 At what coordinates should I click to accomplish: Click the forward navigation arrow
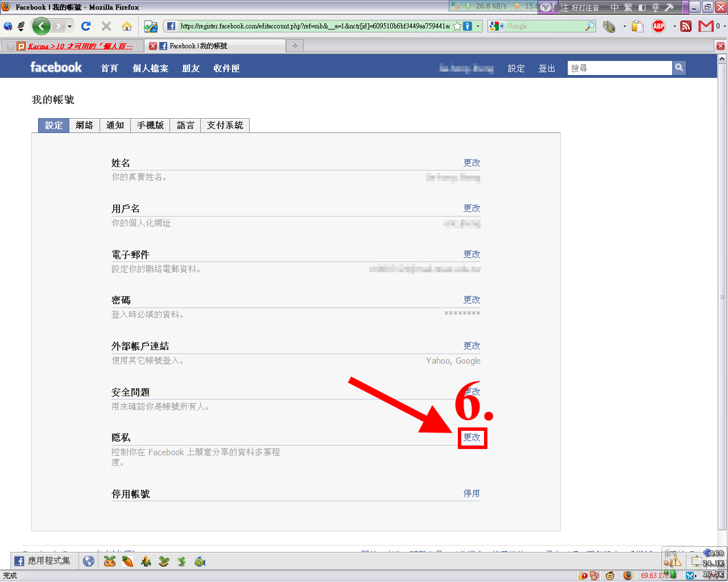[x=58, y=26]
